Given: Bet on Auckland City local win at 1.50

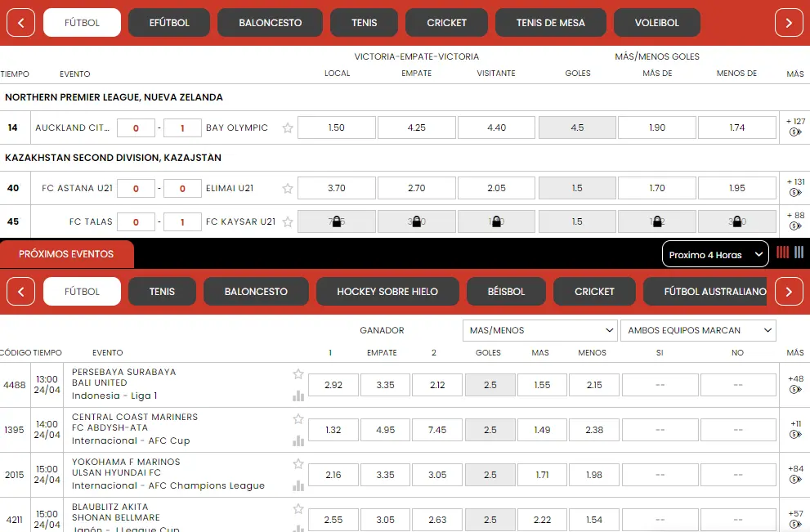Looking at the screenshot, I should (x=337, y=128).
